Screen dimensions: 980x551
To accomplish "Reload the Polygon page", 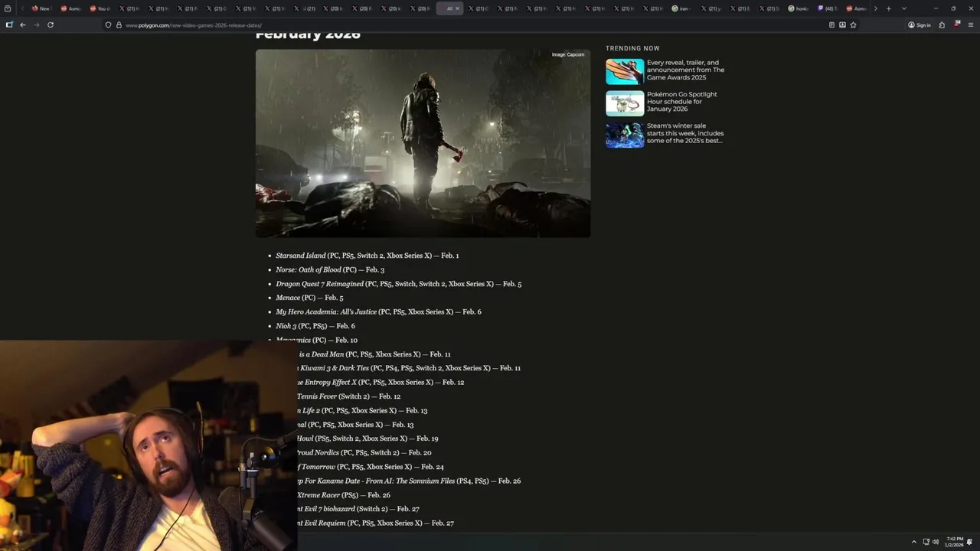I will (51, 24).
